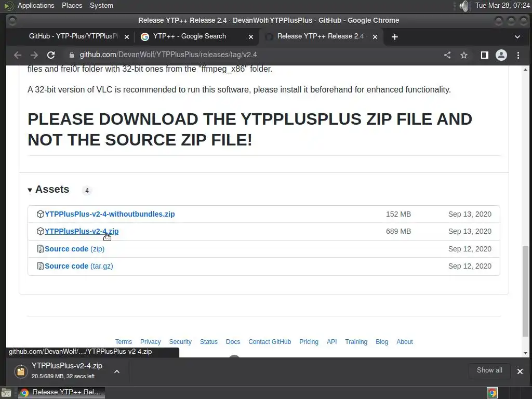Image resolution: width=532 pixels, height=399 pixels.
Task: Click scrollbar up arrow
Action: click(525, 70)
